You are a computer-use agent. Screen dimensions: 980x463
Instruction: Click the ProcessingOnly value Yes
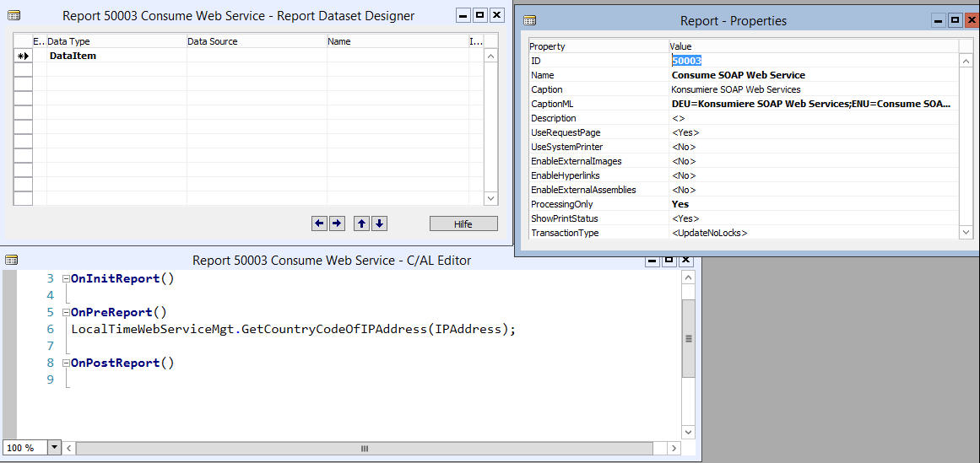pos(680,204)
